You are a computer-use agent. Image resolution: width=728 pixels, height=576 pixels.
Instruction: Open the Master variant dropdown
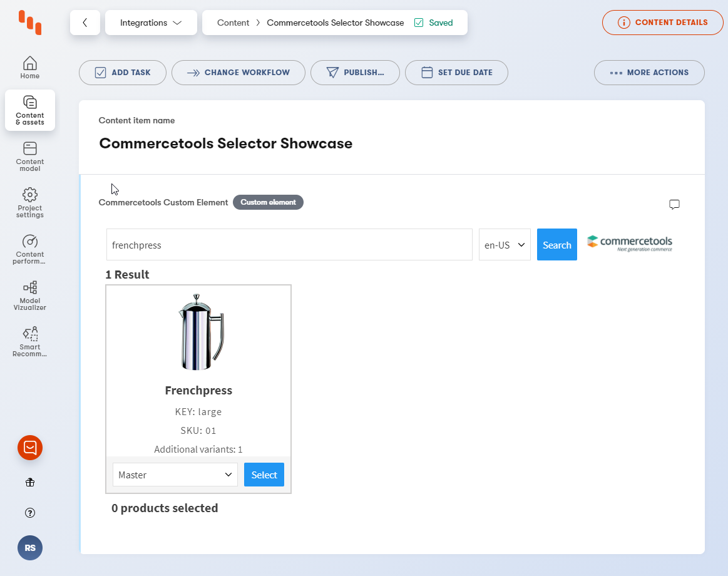175,475
